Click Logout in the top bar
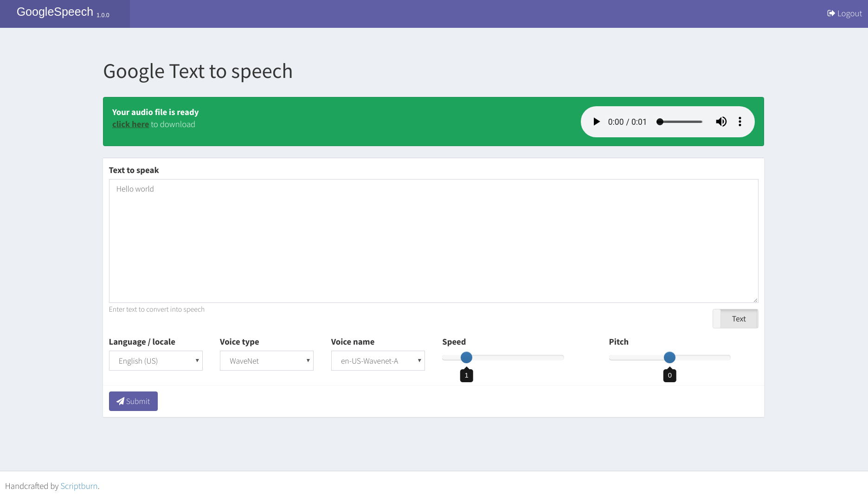Viewport: 868px width, 494px height. click(x=844, y=13)
